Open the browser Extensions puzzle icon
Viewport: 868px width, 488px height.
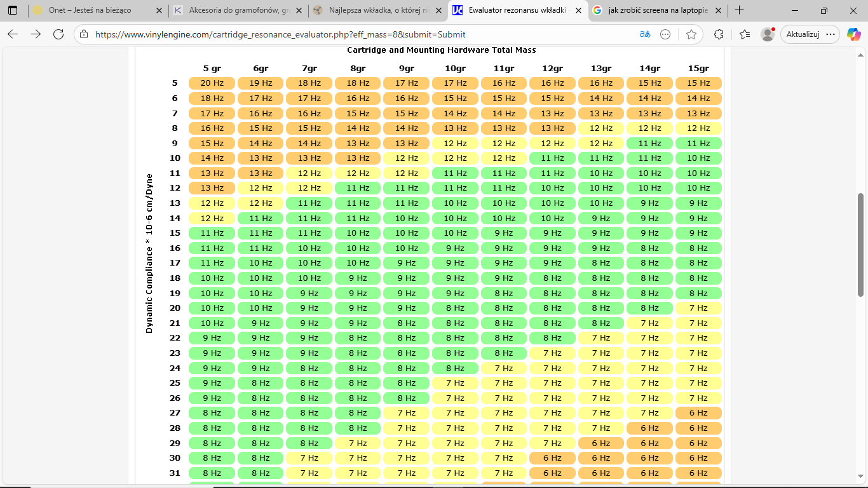pos(719,34)
